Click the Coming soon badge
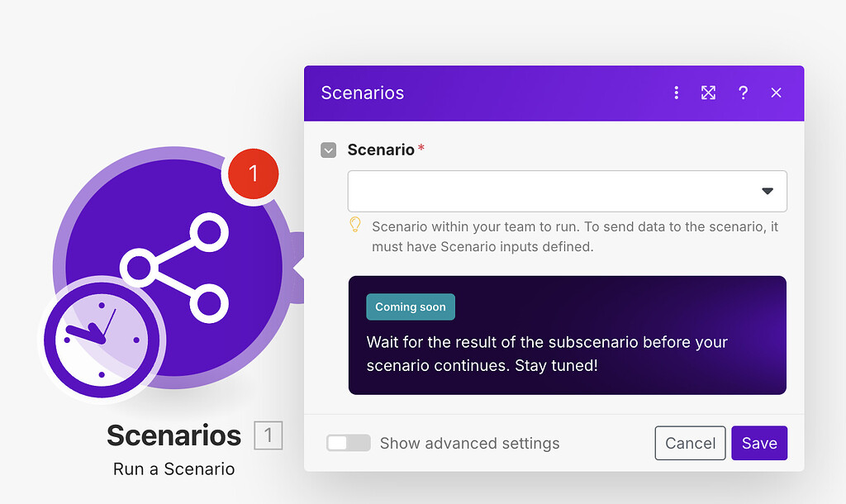846x504 pixels. (x=411, y=307)
